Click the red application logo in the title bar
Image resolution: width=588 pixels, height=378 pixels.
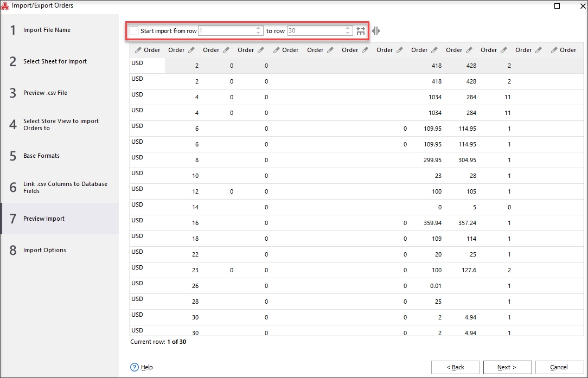pos(5,5)
